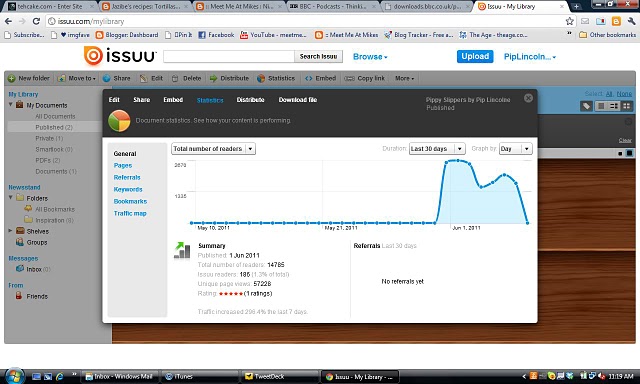Image resolution: width=640 pixels, height=384 pixels.
Task: Focus the Issuu search input field
Action: pyautogui.click(x=229, y=56)
